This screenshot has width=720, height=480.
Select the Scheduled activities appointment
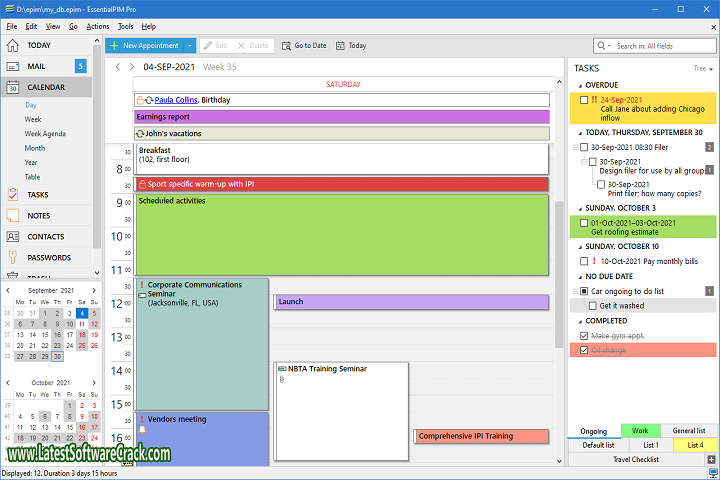click(x=342, y=235)
